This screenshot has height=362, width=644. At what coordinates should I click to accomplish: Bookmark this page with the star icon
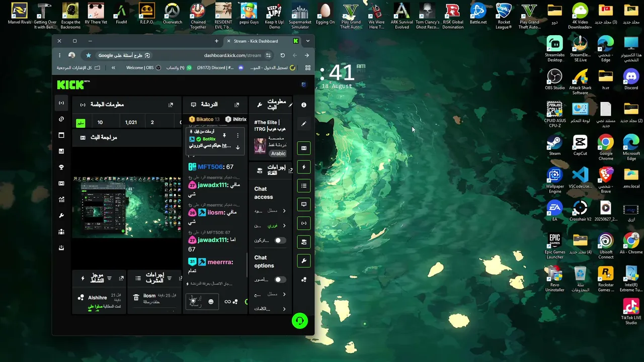(x=89, y=55)
